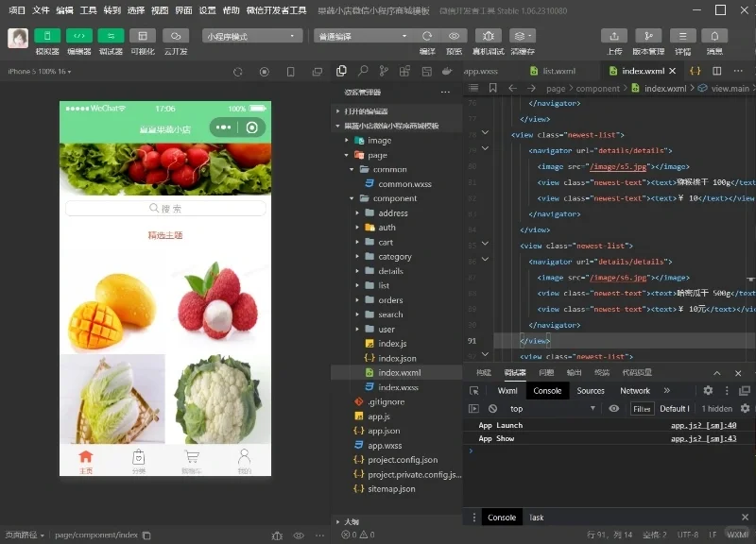This screenshot has width=756, height=544.
Task: Open index.wxss file in explorer
Action: (x=398, y=387)
